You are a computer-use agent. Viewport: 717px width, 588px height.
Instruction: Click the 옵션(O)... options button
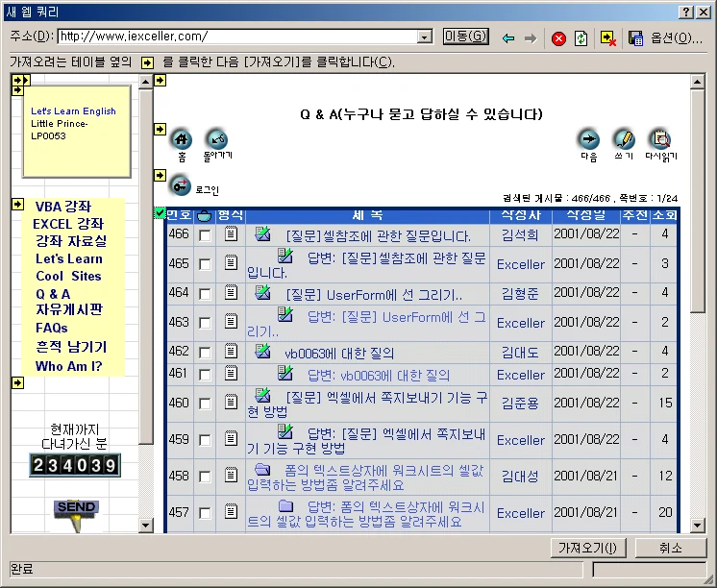pos(677,38)
